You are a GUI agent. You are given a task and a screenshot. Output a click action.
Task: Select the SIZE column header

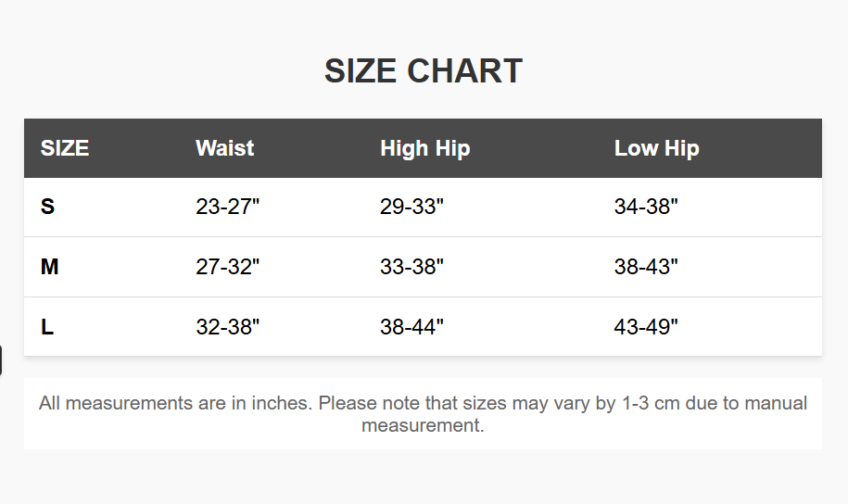(x=65, y=148)
